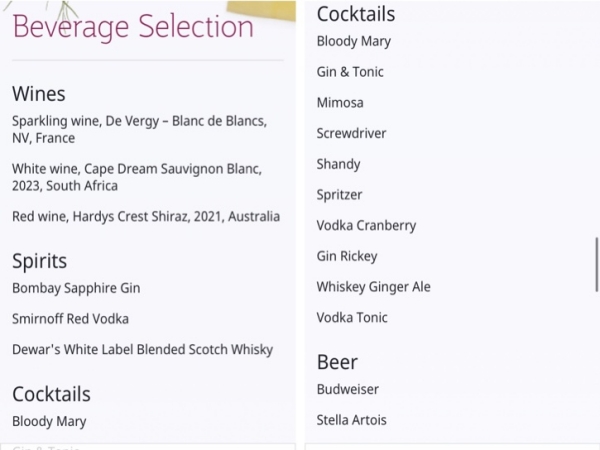Screen dimensions: 600x450
Task: Click Budweiser under Beer
Action: click(348, 390)
